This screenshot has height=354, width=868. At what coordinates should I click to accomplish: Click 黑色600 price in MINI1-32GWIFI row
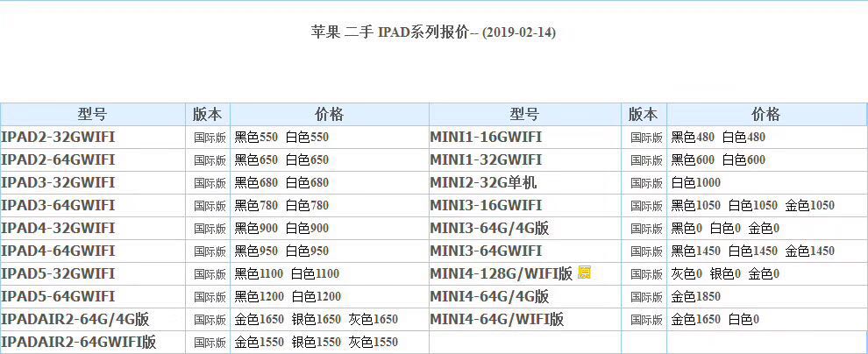(x=693, y=159)
